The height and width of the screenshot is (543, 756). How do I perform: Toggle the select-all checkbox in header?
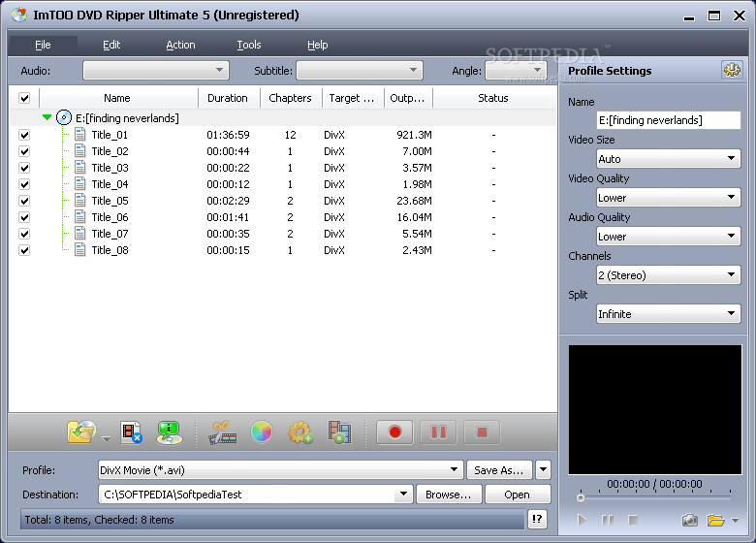click(24, 98)
